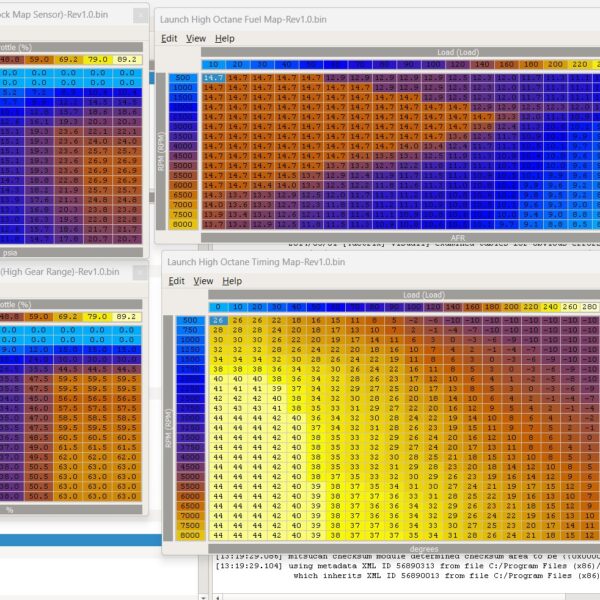600x600 pixels.
Task: Click the Load (Load) axis label in Timing Map
Action: click(x=424, y=295)
